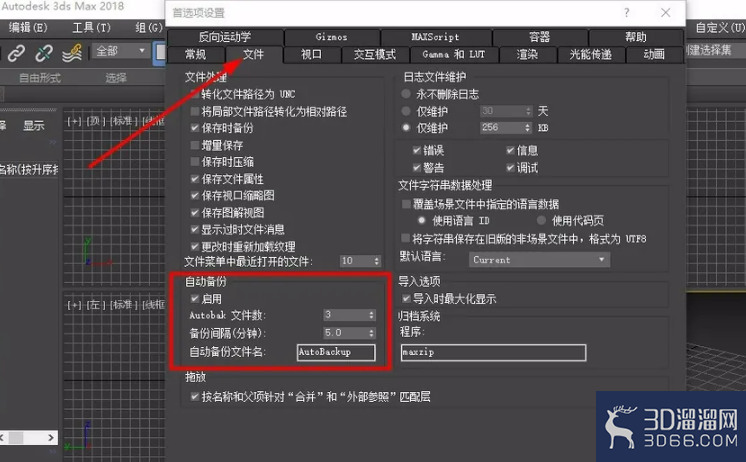Screen dimensions: 746x462
Task: Enable 转化文件路径为 UNC checkbox
Action: pyautogui.click(x=195, y=94)
